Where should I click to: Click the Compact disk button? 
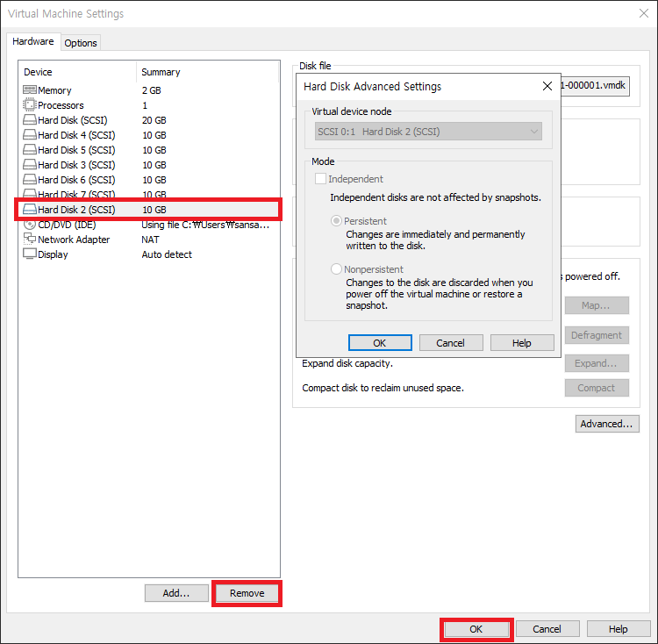pos(597,388)
